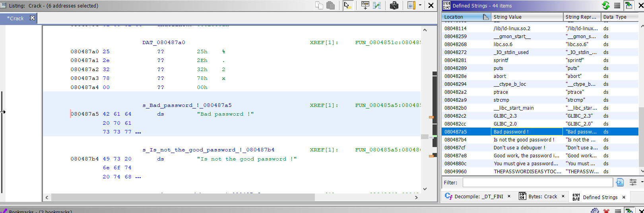
Task: Toggle navigation on selection in Defined Strings
Action: coord(629,6)
